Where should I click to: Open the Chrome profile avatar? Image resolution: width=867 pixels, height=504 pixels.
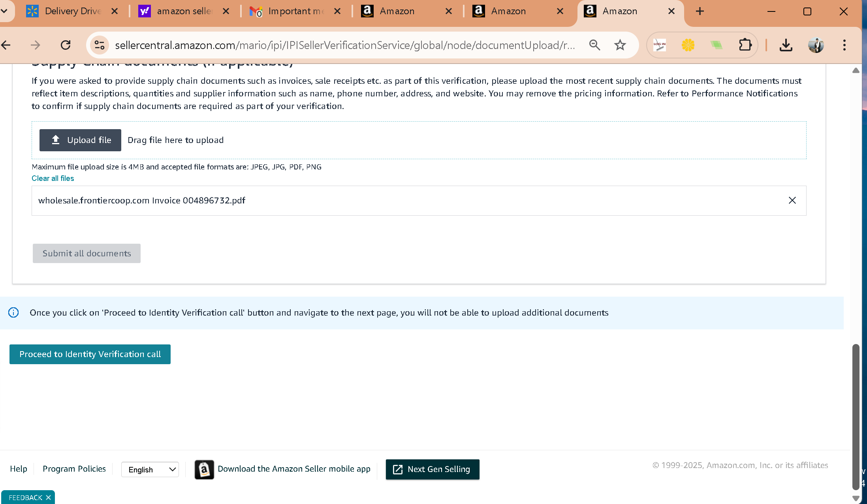(816, 45)
